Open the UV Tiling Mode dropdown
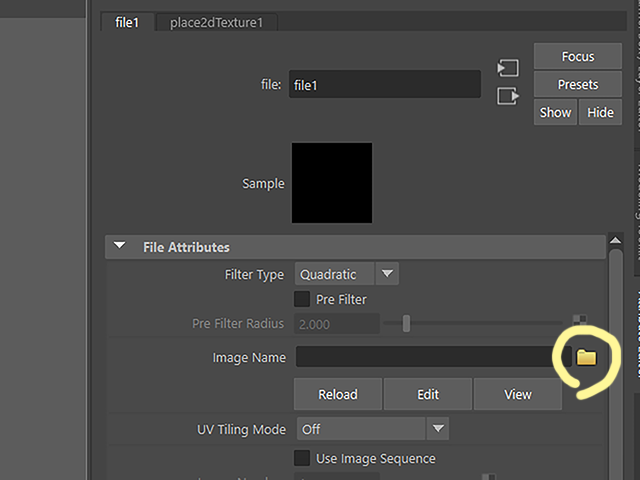This screenshot has height=480, width=640. pos(373,429)
